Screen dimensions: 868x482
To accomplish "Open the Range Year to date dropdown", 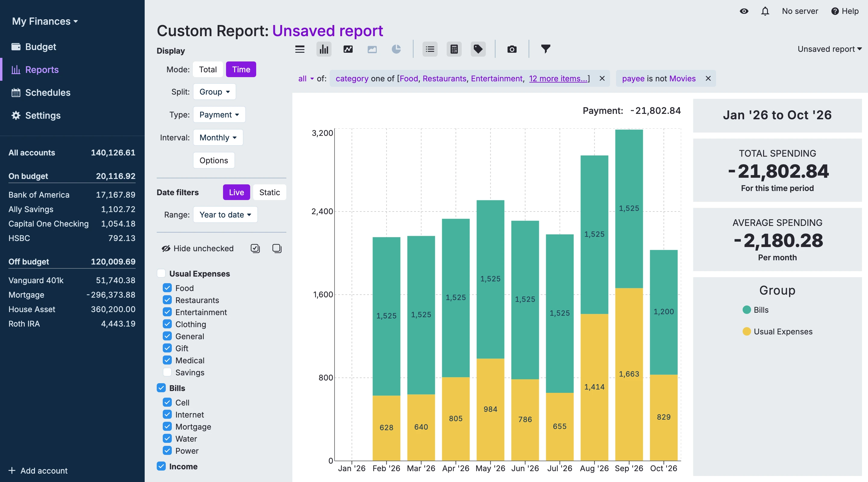I will [225, 214].
